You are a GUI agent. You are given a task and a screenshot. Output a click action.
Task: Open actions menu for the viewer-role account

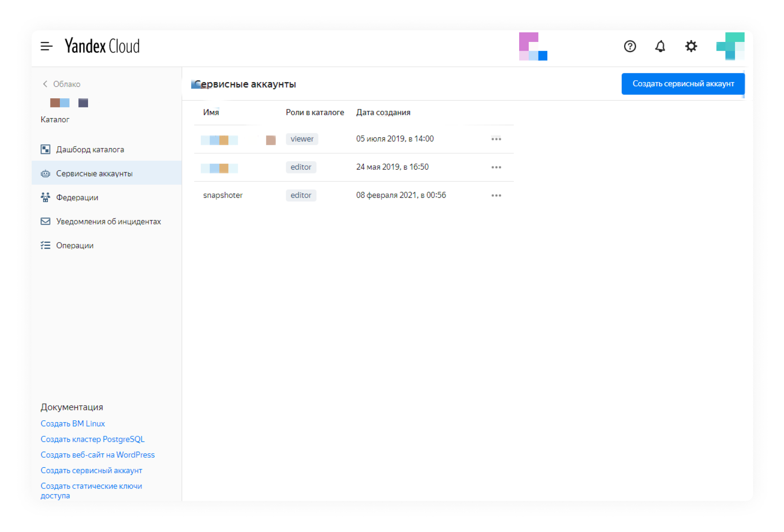[x=496, y=139]
